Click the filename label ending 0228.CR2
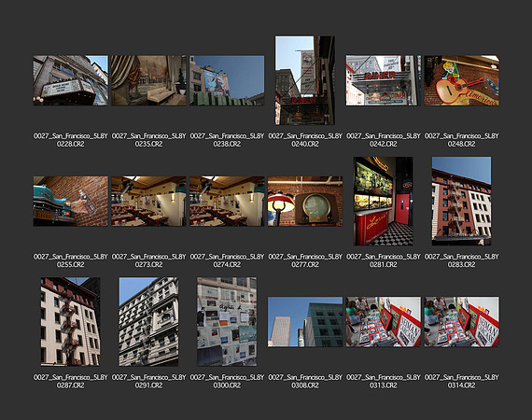 click(71, 140)
